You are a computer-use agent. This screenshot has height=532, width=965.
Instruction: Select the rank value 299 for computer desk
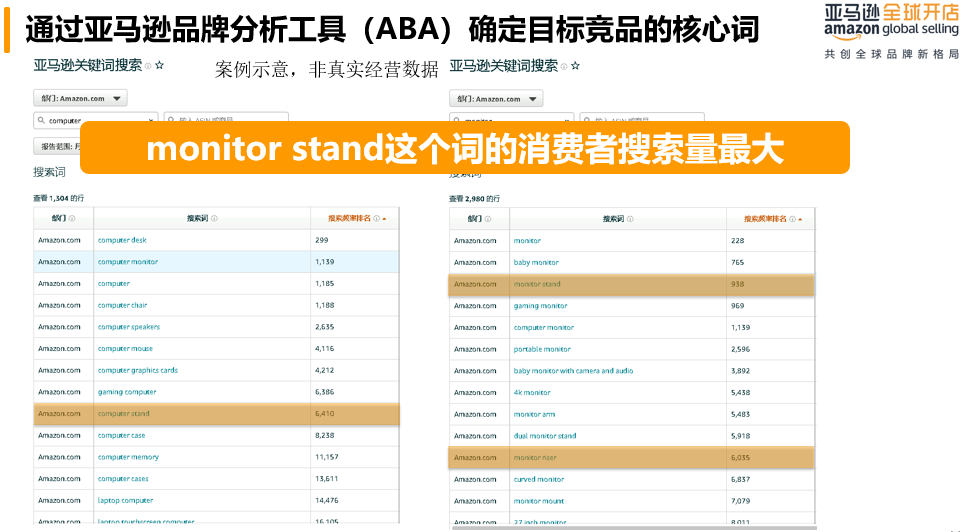click(x=322, y=240)
